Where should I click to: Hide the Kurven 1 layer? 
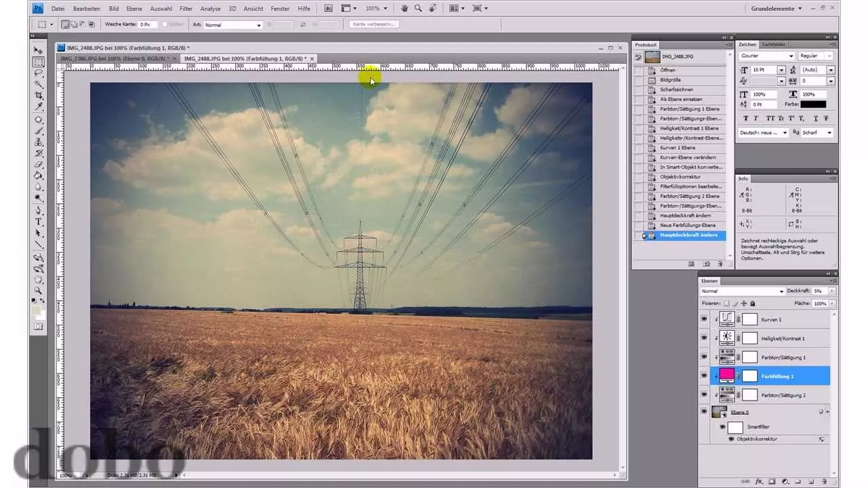tap(704, 319)
